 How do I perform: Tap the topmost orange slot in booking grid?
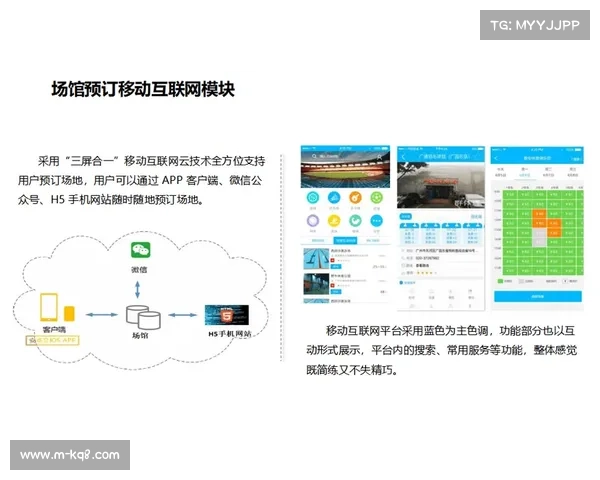pyautogui.click(x=540, y=214)
